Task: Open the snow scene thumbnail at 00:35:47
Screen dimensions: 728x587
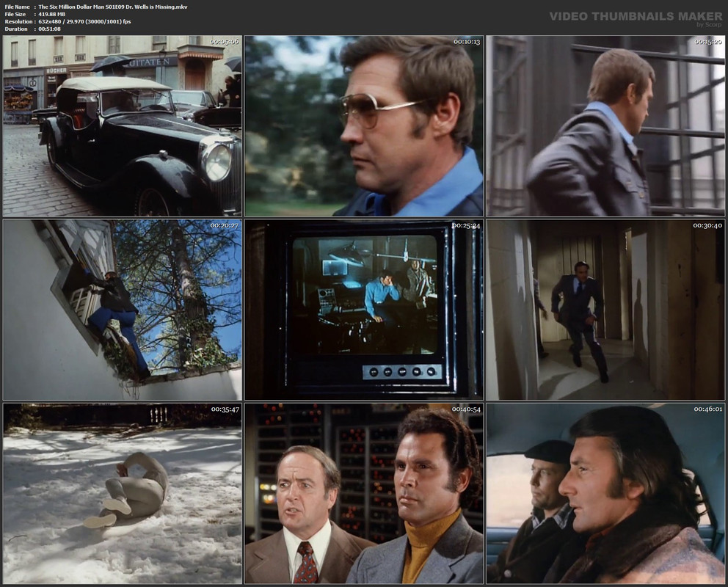Action: pos(122,493)
